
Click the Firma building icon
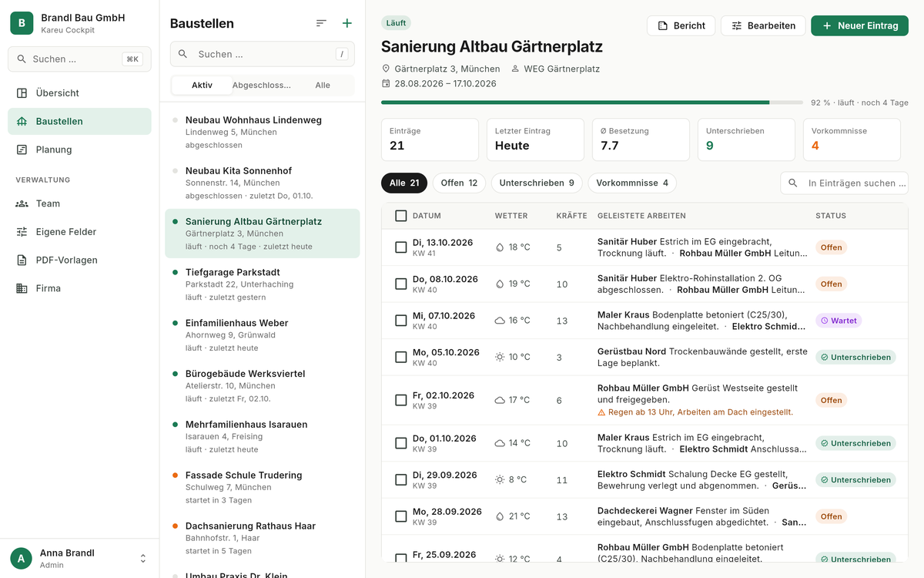click(x=22, y=288)
